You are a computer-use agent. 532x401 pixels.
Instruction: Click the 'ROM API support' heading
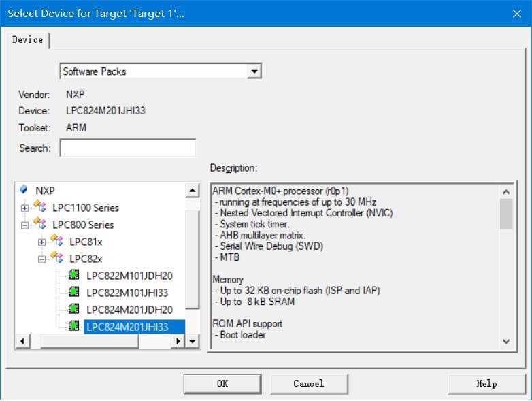pyautogui.click(x=248, y=323)
